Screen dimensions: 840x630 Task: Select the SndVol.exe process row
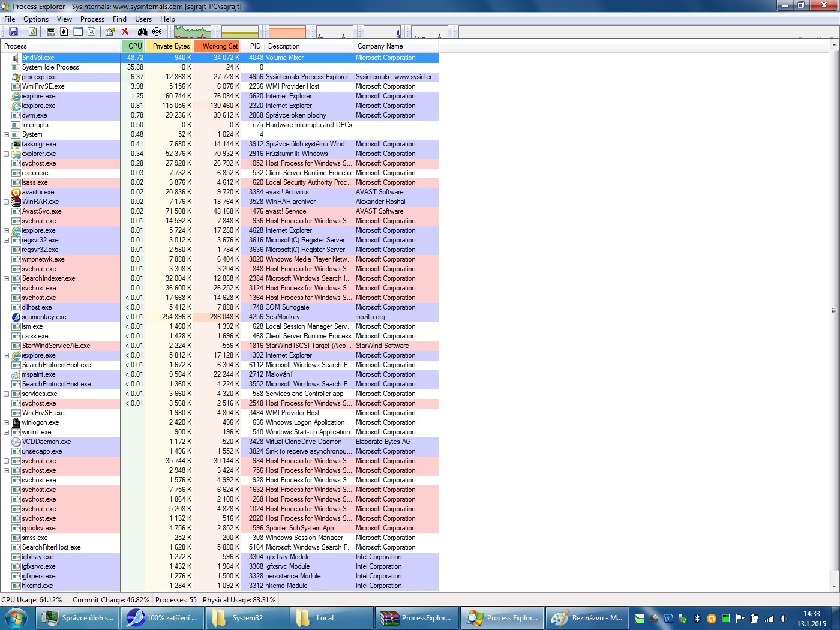[x=220, y=58]
